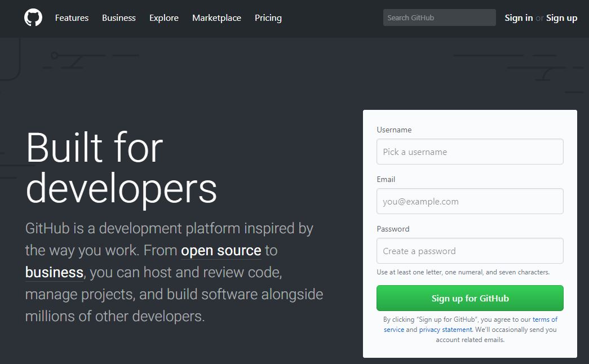Open the Pricing page
The height and width of the screenshot is (364, 589).
click(x=268, y=18)
